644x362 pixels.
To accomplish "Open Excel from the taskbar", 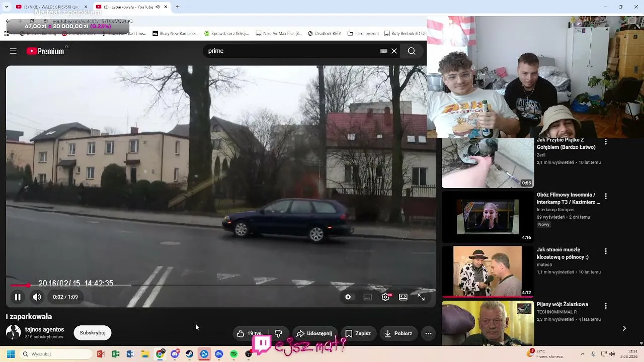I will click(115, 354).
